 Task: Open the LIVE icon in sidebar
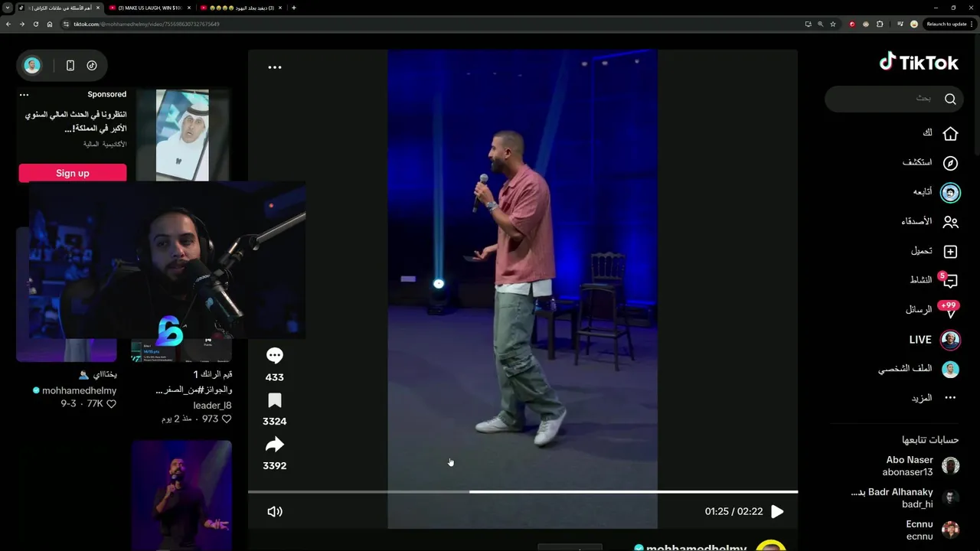point(950,339)
